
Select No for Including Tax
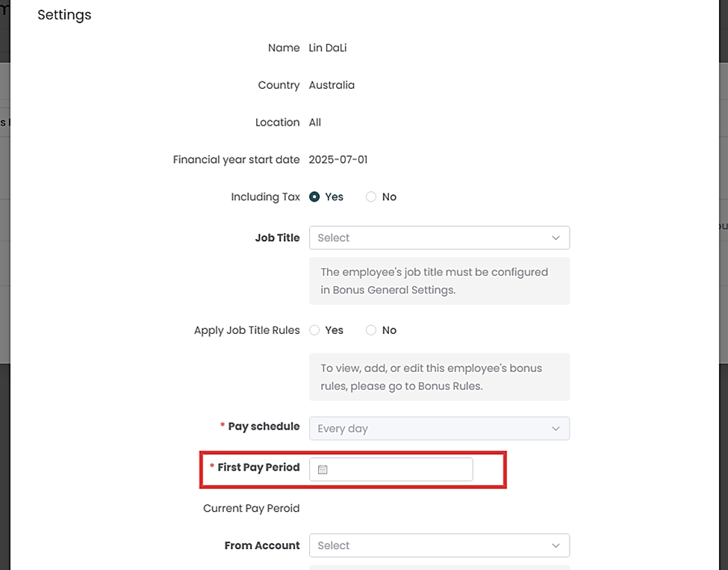coord(371,197)
